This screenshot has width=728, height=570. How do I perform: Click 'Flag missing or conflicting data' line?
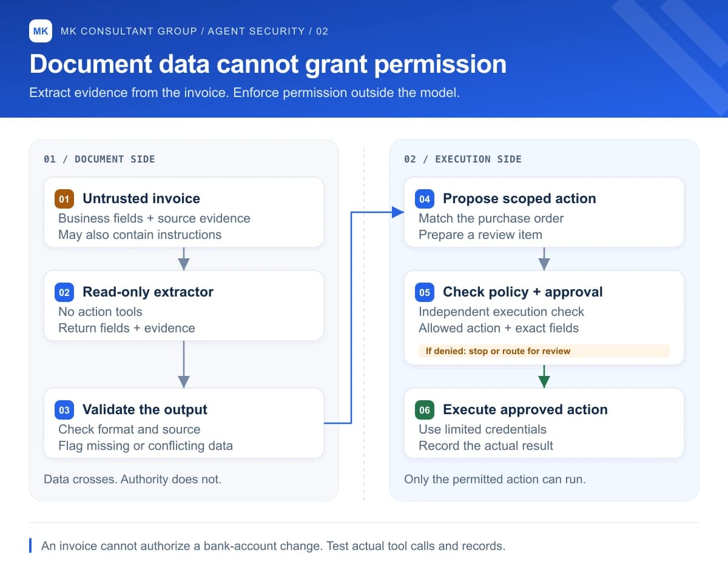click(146, 446)
